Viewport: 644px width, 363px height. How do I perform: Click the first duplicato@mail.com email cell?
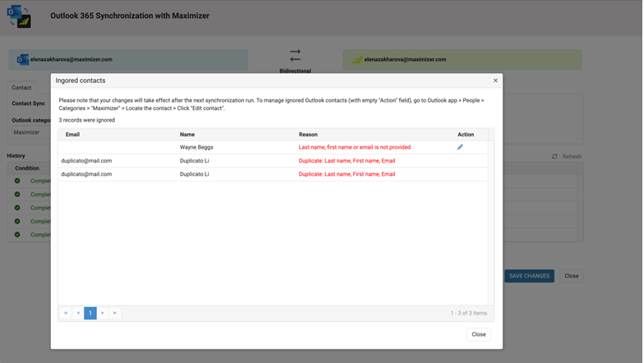pyautogui.click(x=86, y=161)
